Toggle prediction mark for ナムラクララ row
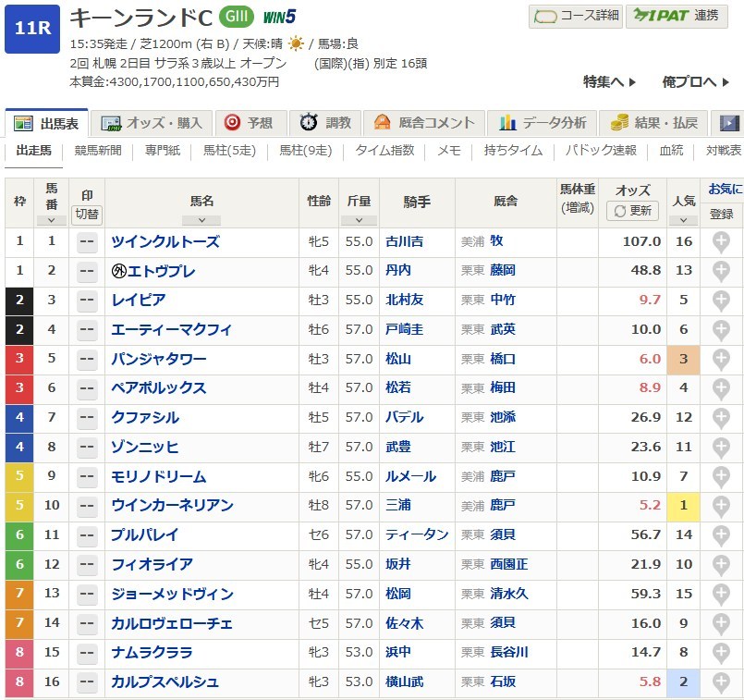The image size is (744, 700). tap(87, 654)
